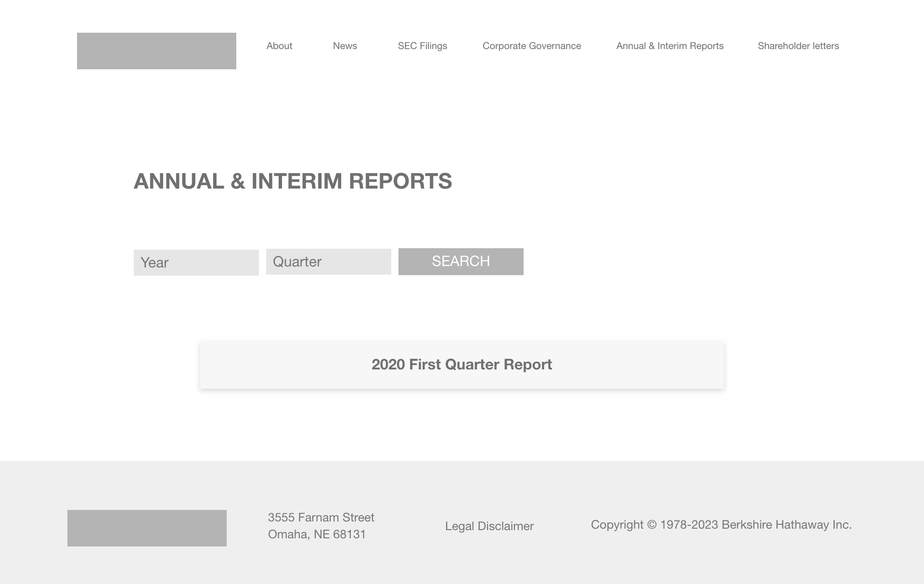This screenshot has height=584, width=924.
Task: Click the Omaha, NE 68131 line
Action: [317, 534]
